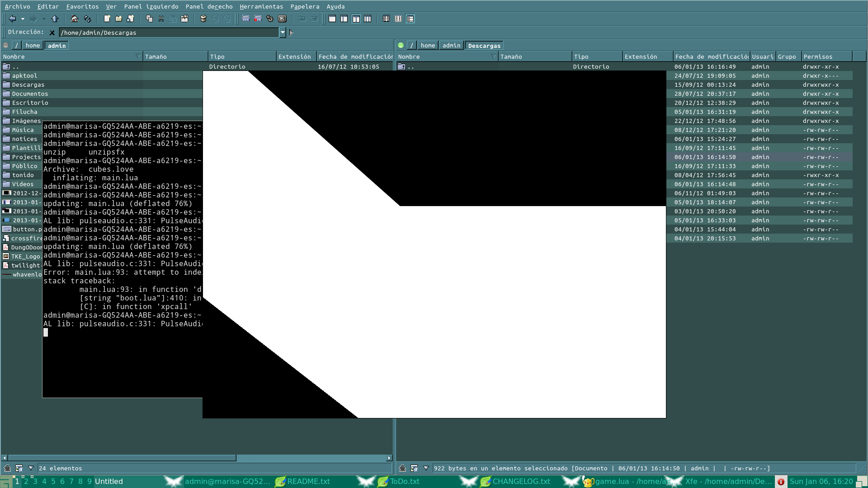
Task: Toggle thumbnails in left status bar
Action: (x=19, y=468)
